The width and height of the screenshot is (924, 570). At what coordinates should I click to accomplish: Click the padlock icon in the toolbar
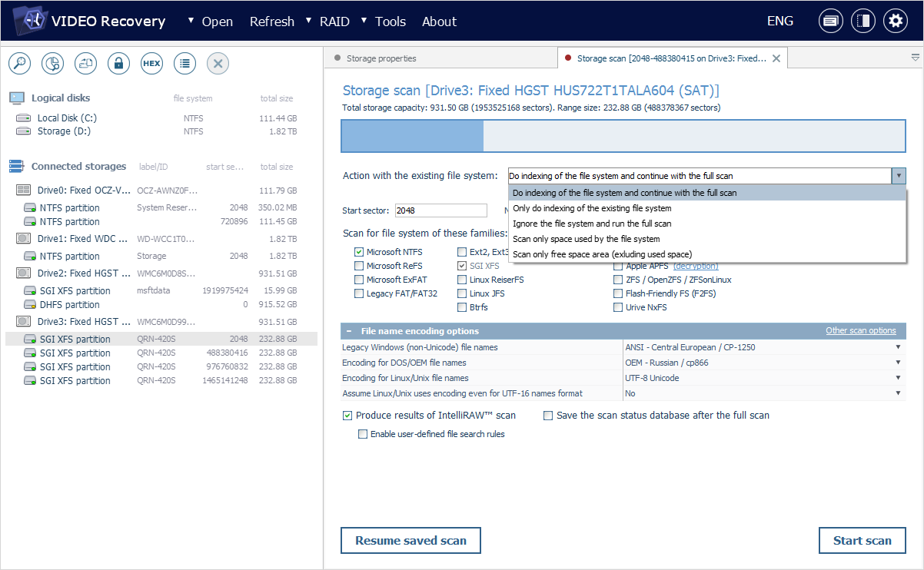(x=118, y=64)
